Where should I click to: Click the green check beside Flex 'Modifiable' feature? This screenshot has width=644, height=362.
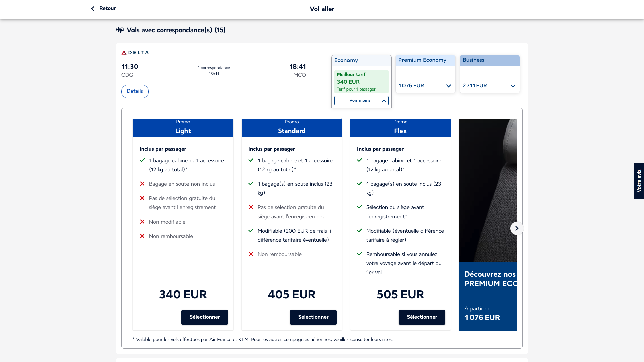pos(359,231)
